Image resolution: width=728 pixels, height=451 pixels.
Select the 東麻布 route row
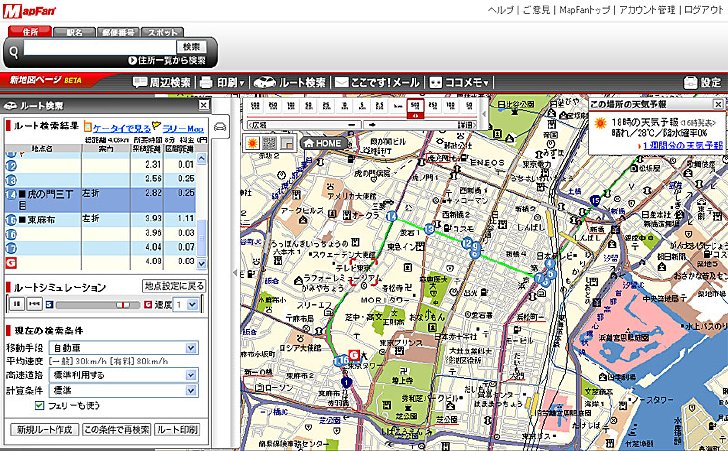pyautogui.click(x=100, y=219)
